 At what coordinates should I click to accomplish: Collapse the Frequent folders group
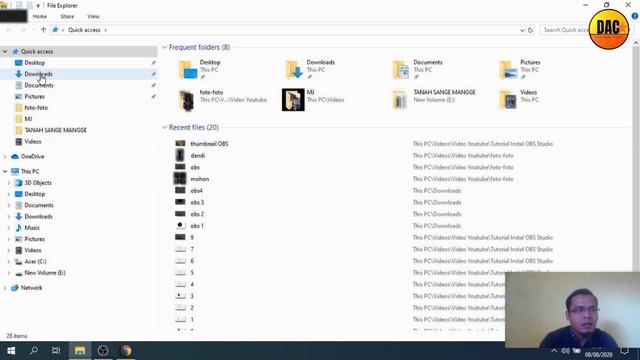164,47
